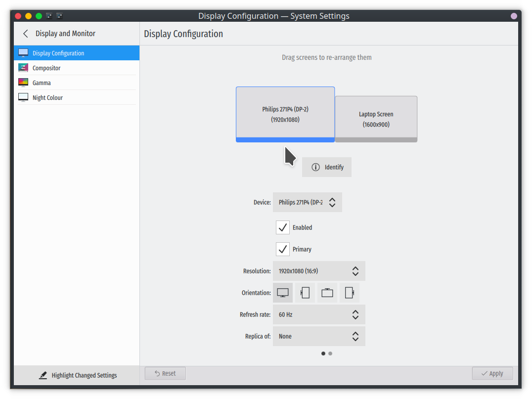Click the back arrow beside Display and Monitor
532x399 pixels.
click(26, 34)
